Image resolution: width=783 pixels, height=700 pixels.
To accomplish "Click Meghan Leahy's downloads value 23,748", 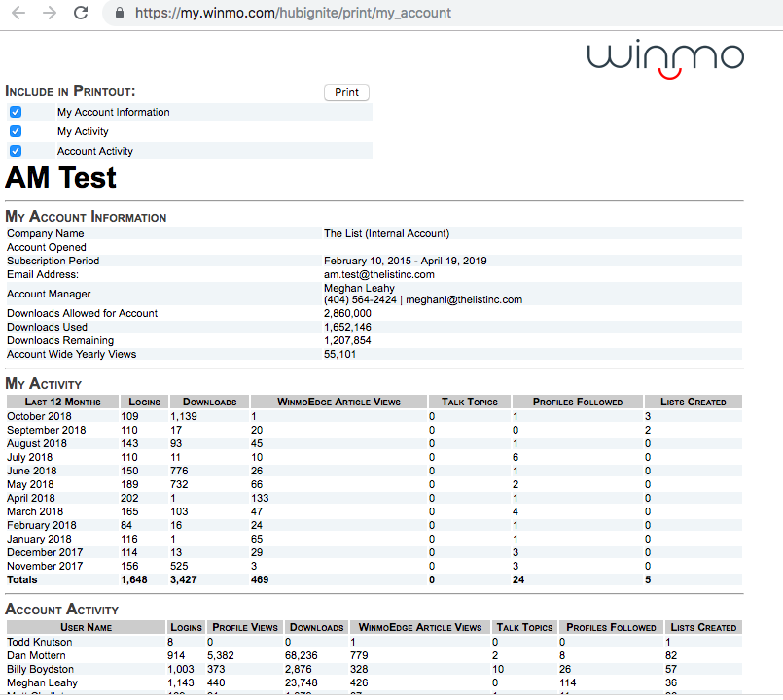I will click(302, 683).
